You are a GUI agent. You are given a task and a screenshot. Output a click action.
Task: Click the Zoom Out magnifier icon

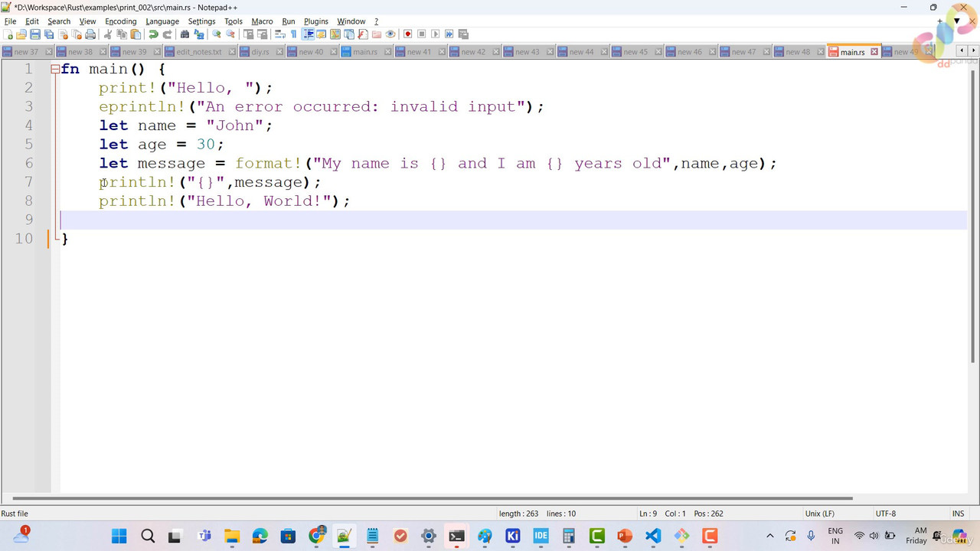tap(230, 34)
